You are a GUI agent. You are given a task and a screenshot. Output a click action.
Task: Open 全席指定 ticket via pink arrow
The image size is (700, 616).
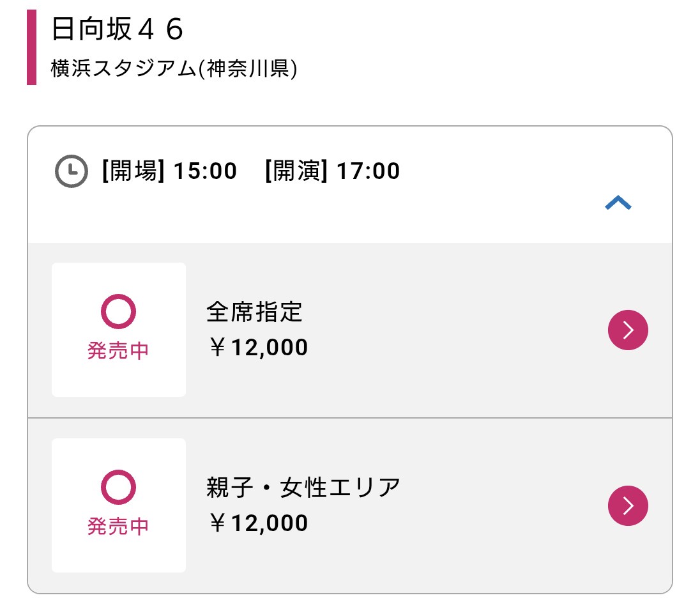628,330
